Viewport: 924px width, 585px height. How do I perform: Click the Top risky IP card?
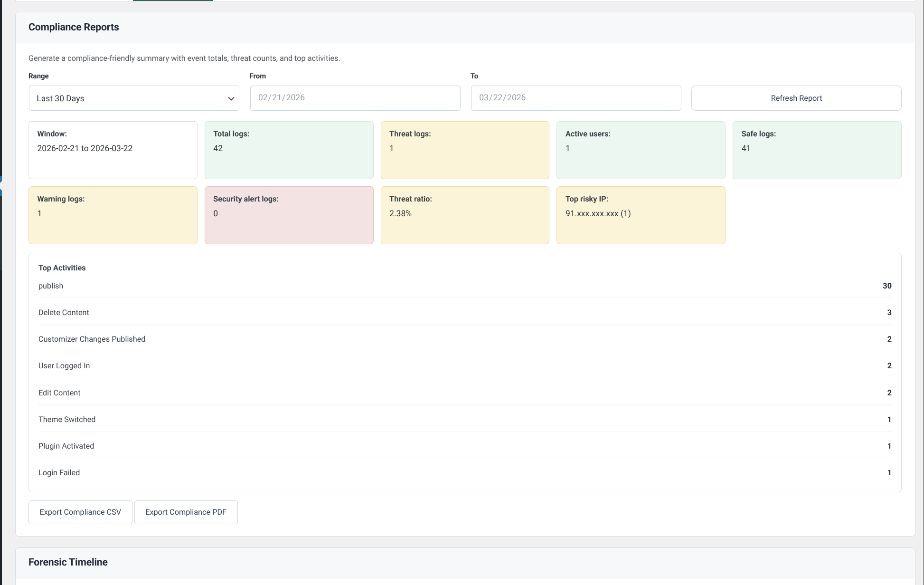(641, 215)
